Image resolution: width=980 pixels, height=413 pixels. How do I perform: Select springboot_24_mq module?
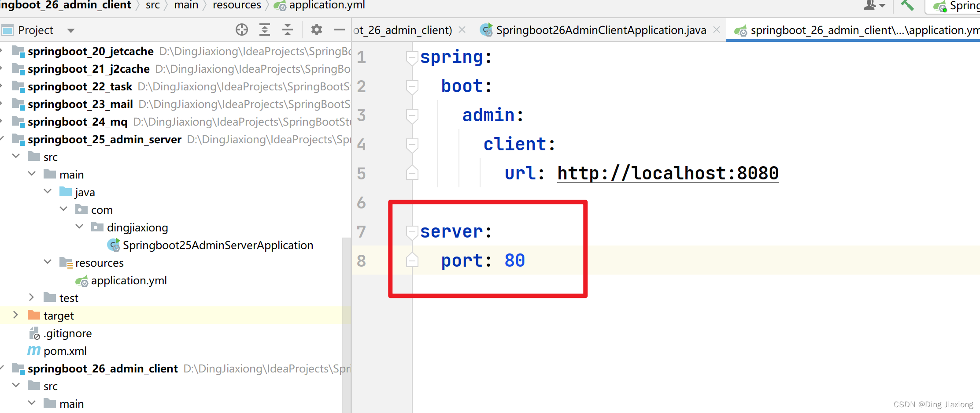click(78, 122)
